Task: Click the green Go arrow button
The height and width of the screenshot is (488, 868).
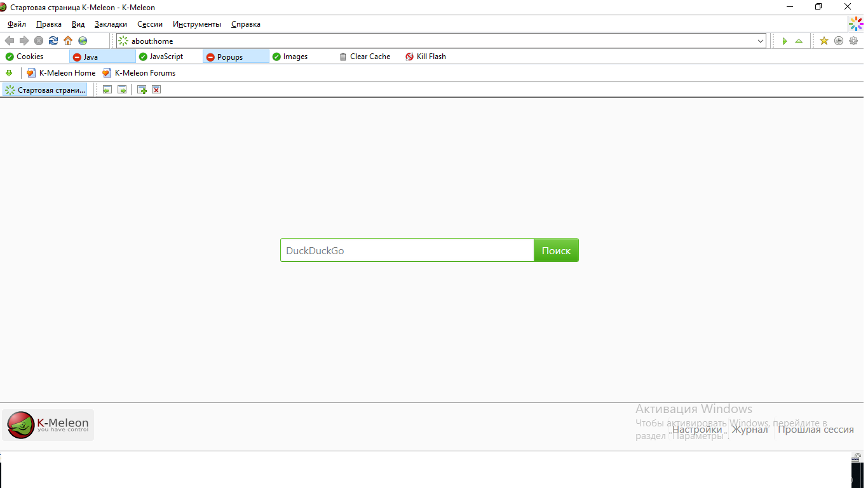Action: pos(785,41)
